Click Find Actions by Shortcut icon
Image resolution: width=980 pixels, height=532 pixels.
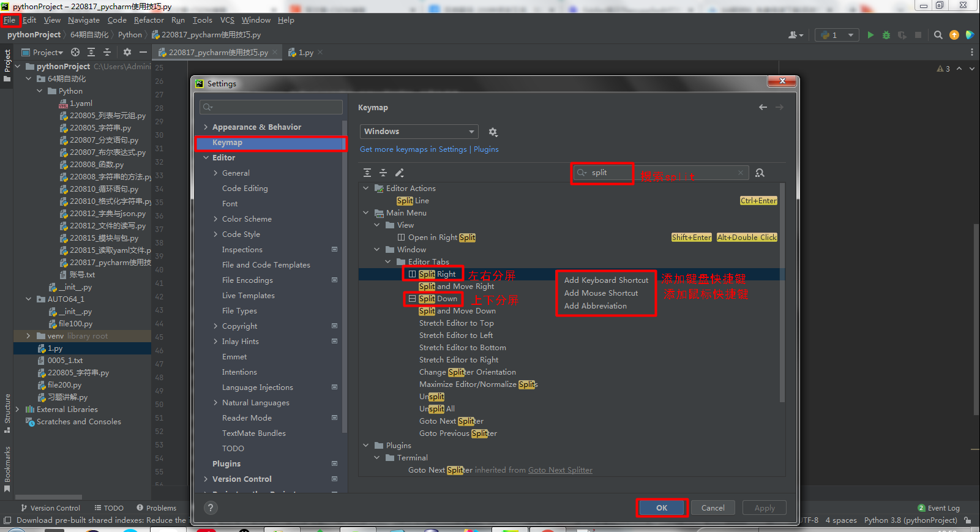coord(760,173)
